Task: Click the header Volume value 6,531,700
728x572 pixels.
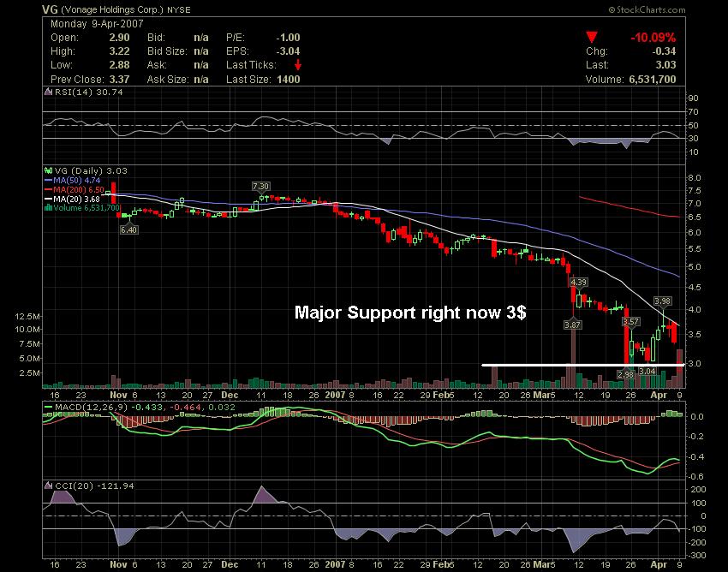Action: point(653,79)
